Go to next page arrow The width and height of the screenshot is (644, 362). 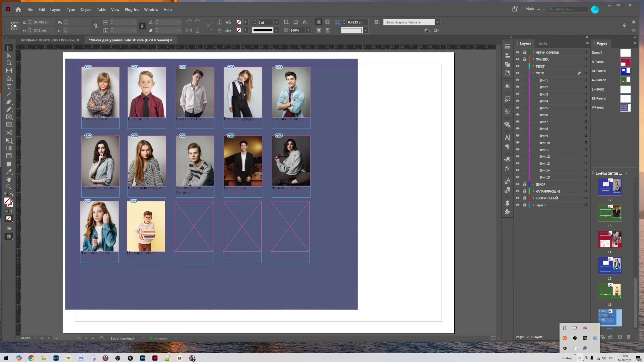[86, 338]
